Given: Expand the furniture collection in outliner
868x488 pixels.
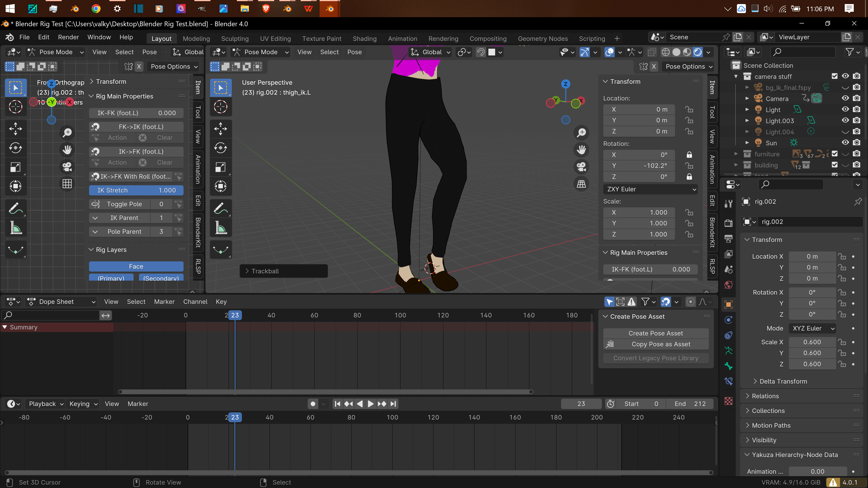Looking at the screenshot, I should pyautogui.click(x=736, y=154).
